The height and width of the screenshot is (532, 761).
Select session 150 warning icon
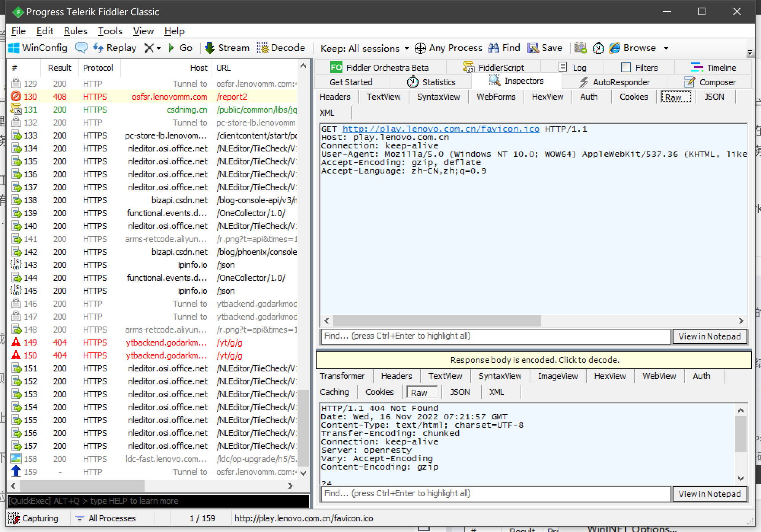pos(16,355)
